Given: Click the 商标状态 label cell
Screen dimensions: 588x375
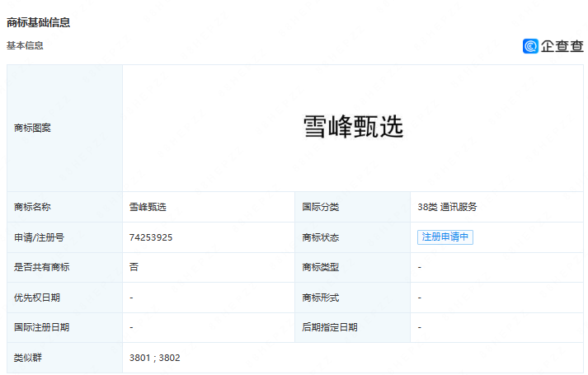Looking at the screenshot, I should pyautogui.click(x=352, y=237).
